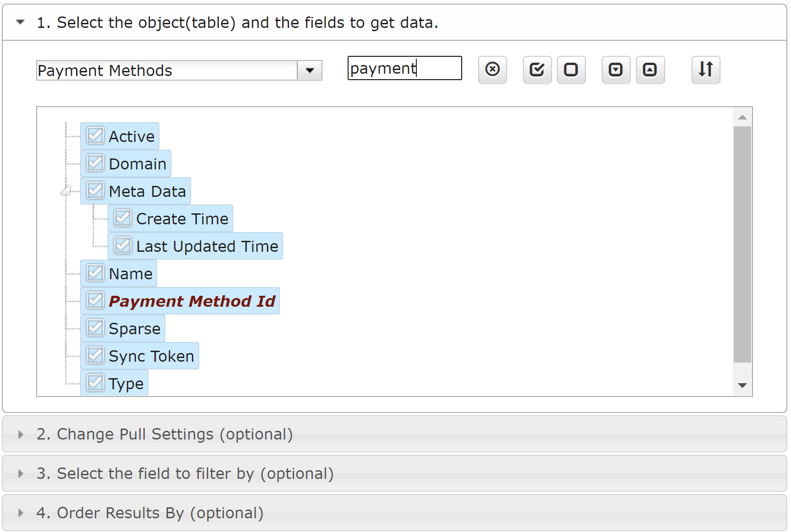Expand Select the field to filter by
Viewport: 791px width, 532px height.
394,473
